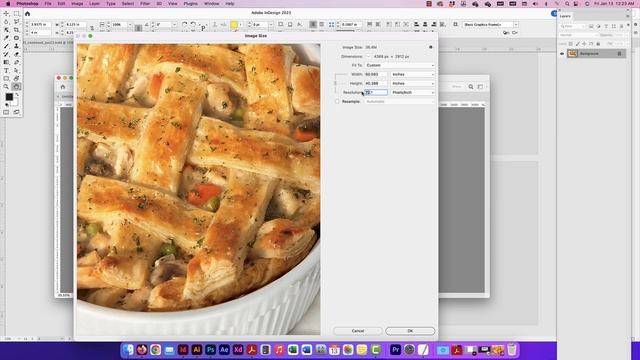Open the Height units Inches dropdown

[413, 83]
